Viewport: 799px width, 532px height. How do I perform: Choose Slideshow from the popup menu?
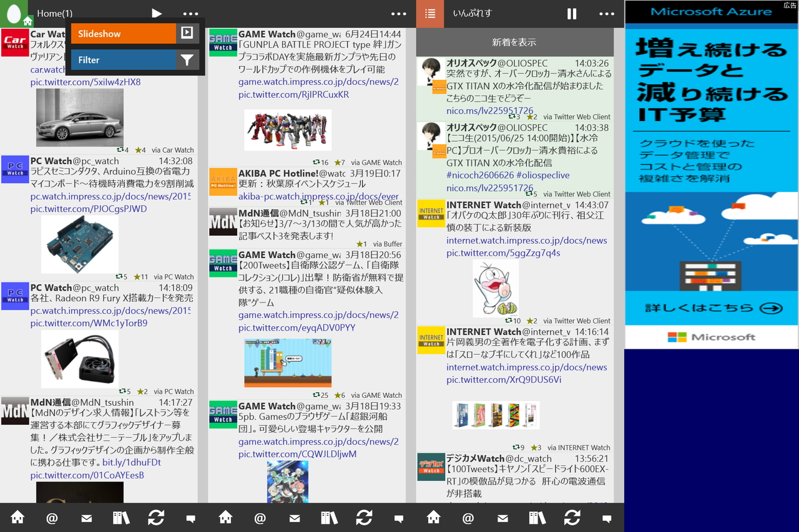click(124, 34)
